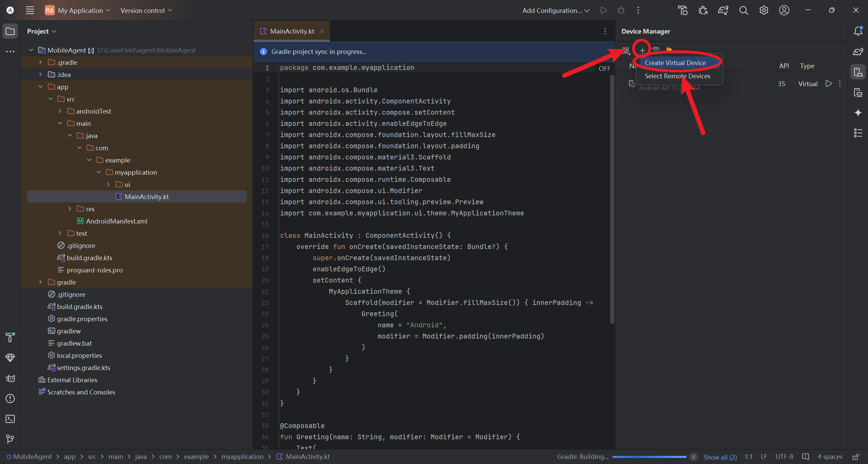Viewport: 868px width, 464px height.
Task: Open the Logcat tool window
Action: point(10,378)
